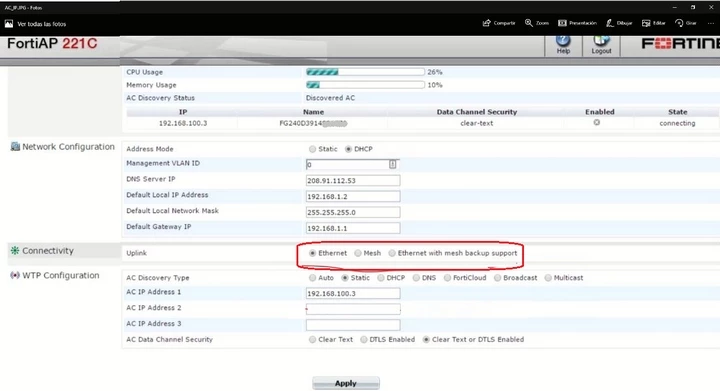The width and height of the screenshot is (720, 391).
Task: Click the Default Gateway IP field
Action: click(353, 228)
